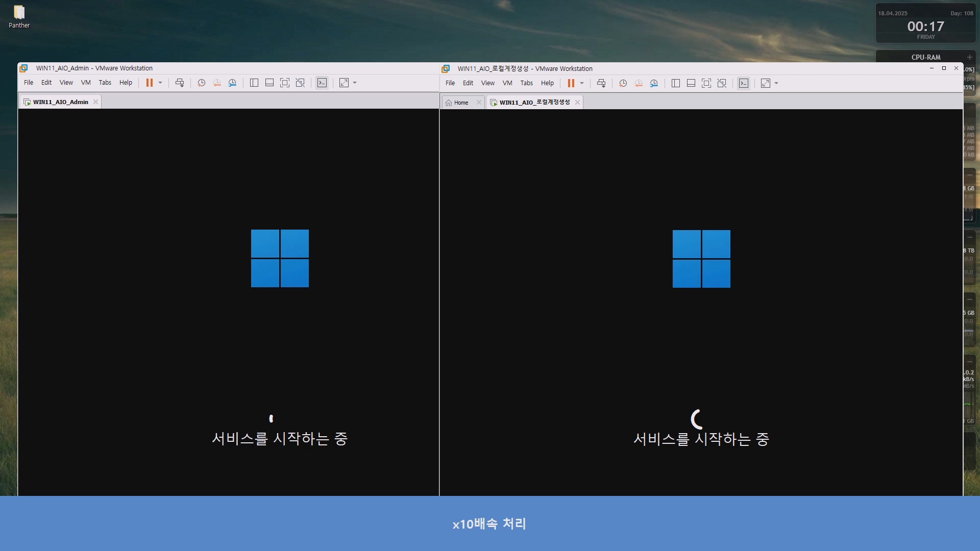Take a snapshot in the right VMware window
Screen dimensions: 980x551
[x=623, y=83]
